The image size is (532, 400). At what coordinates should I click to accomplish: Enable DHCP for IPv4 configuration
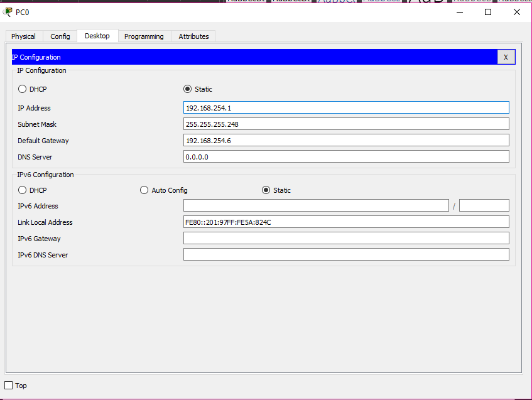pos(23,89)
